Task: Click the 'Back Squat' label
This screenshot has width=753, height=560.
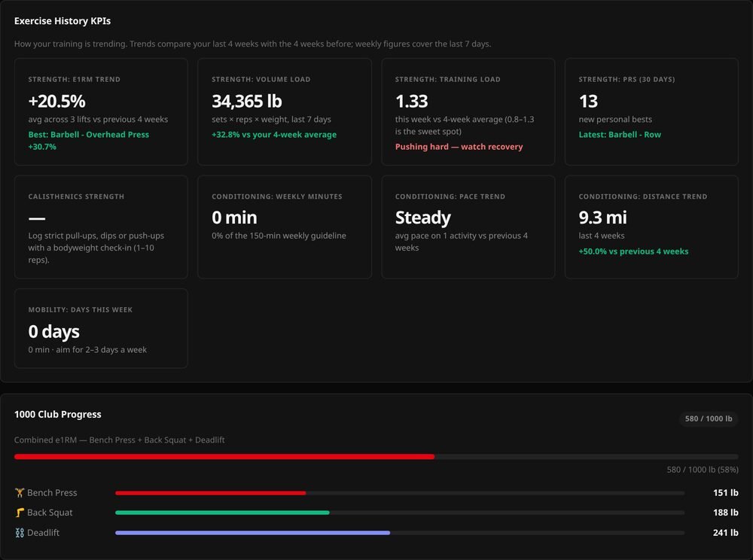Action: pos(50,513)
